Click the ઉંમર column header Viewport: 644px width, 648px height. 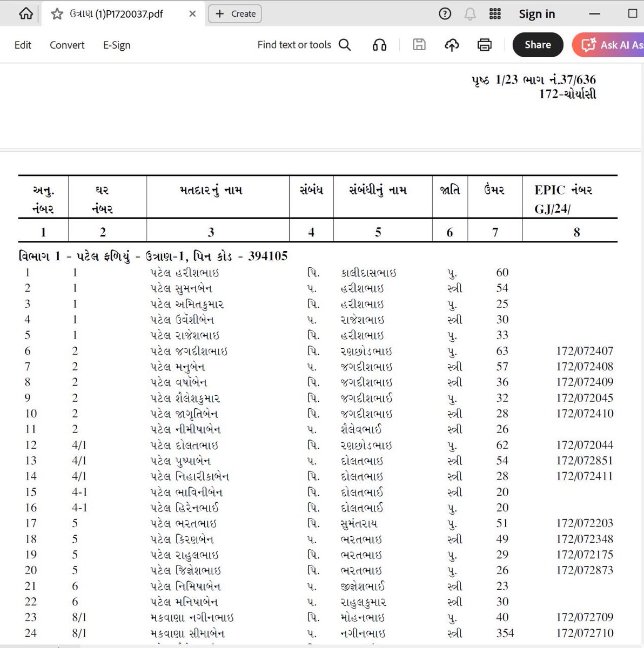tap(494, 190)
